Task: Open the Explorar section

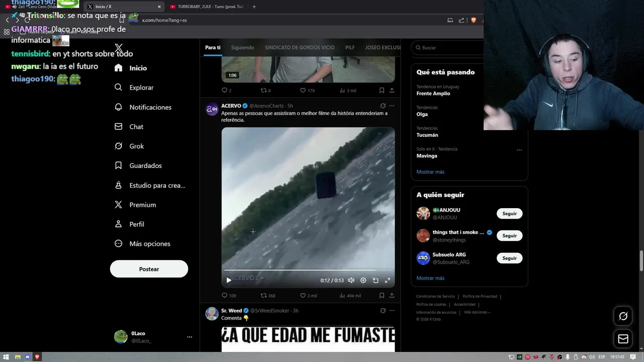Action: click(134, 87)
